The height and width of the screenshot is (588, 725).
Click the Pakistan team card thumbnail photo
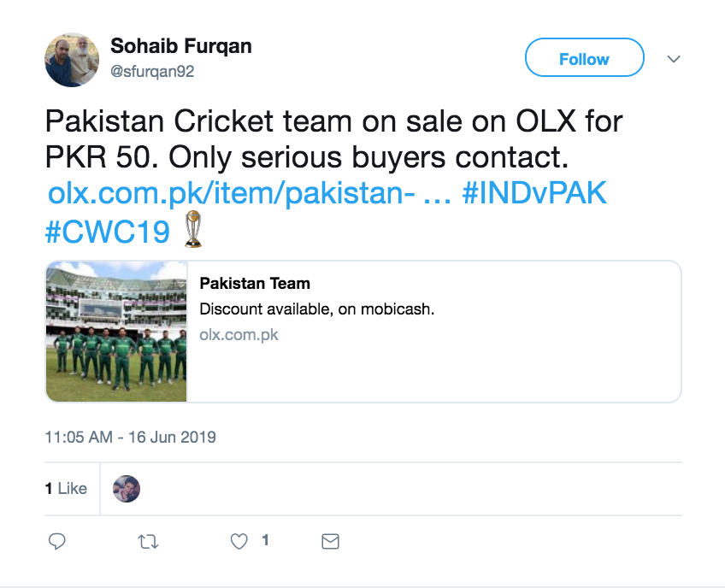[116, 332]
